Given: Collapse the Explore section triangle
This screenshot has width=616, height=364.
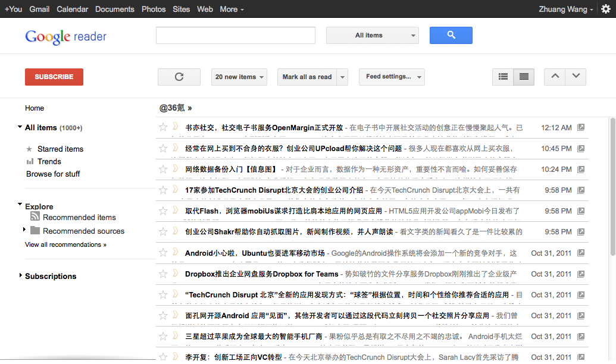Looking at the screenshot, I should point(20,204).
